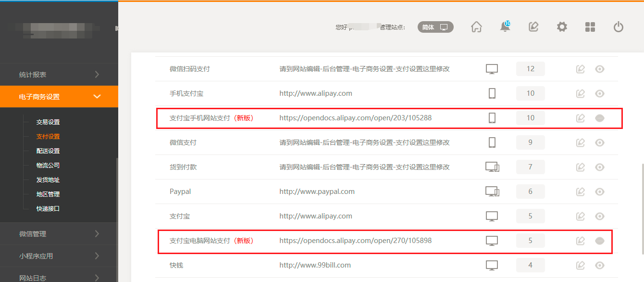
Task: Expand the 微信管理 sidebar menu
Action: [59, 234]
